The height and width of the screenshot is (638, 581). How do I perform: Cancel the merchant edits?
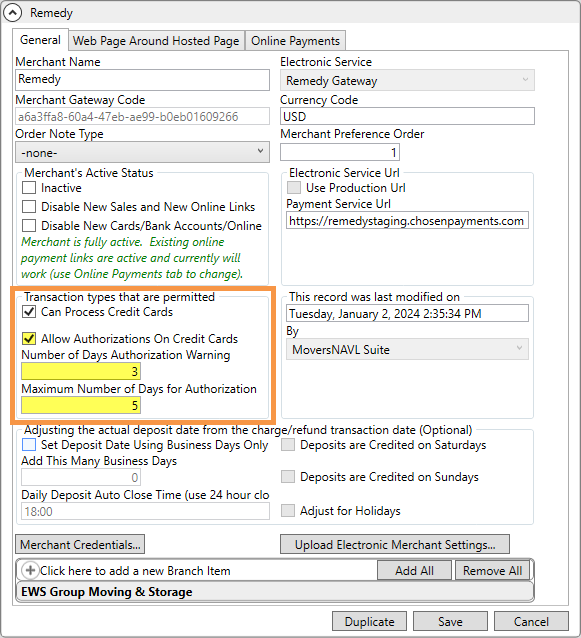(531, 621)
